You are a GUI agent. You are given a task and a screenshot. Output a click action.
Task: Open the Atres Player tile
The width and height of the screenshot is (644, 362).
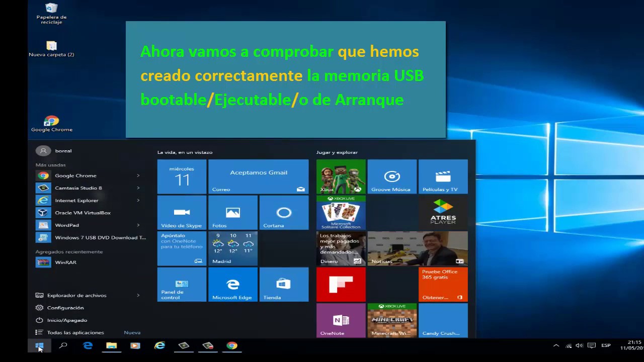(x=443, y=213)
